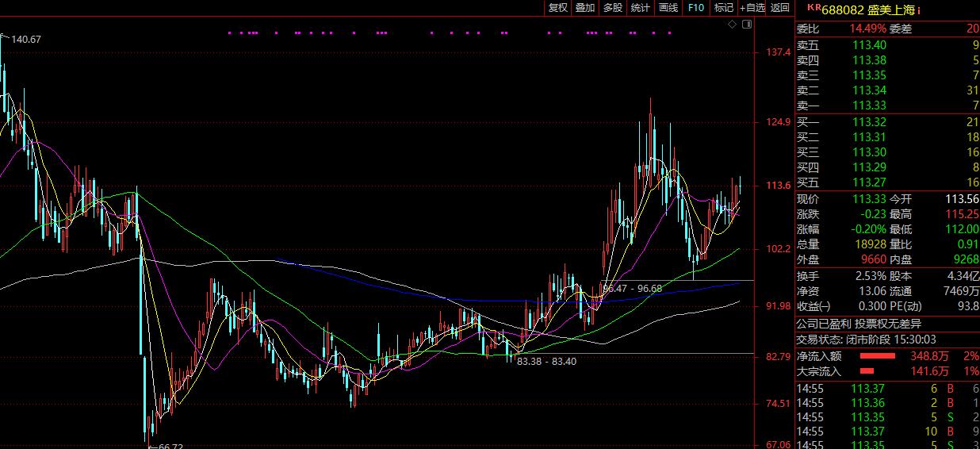Open the 多股 multi-stock view
The image size is (980, 449).
click(x=613, y=8)
